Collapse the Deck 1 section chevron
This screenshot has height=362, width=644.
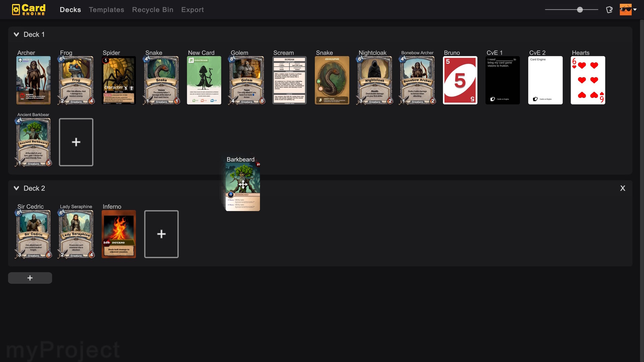16,34
